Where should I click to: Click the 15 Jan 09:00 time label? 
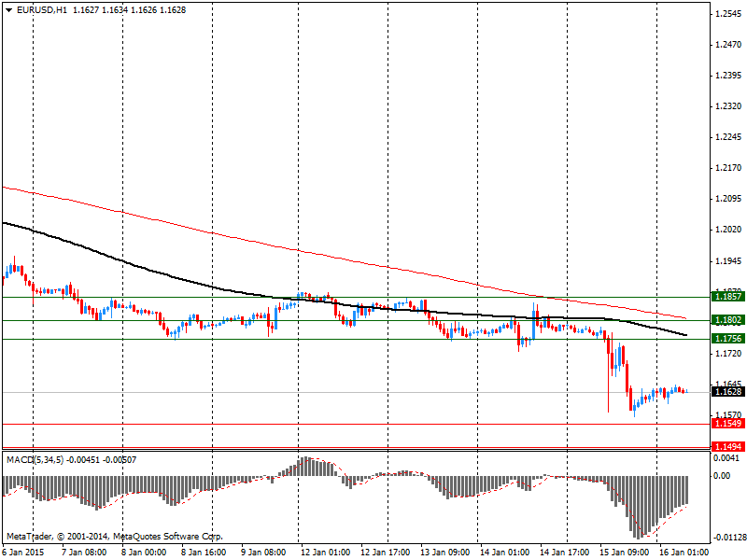[x=624, y=553]
